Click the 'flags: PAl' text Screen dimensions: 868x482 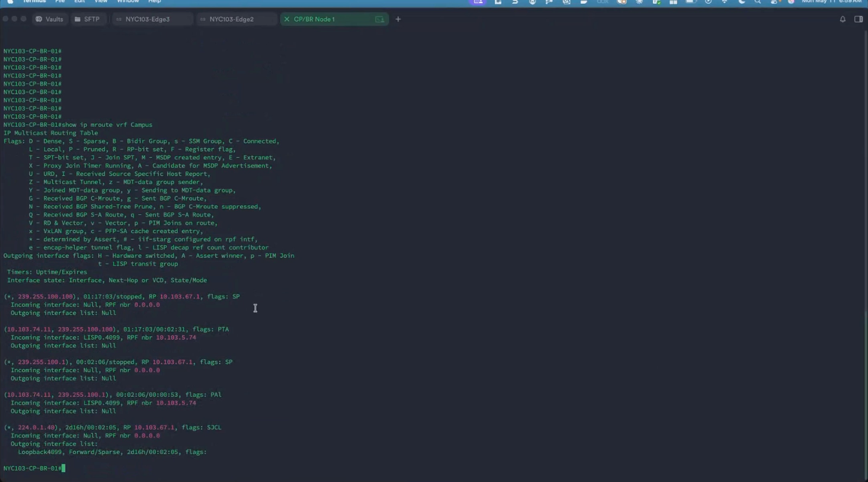click(x=204, y=395)
